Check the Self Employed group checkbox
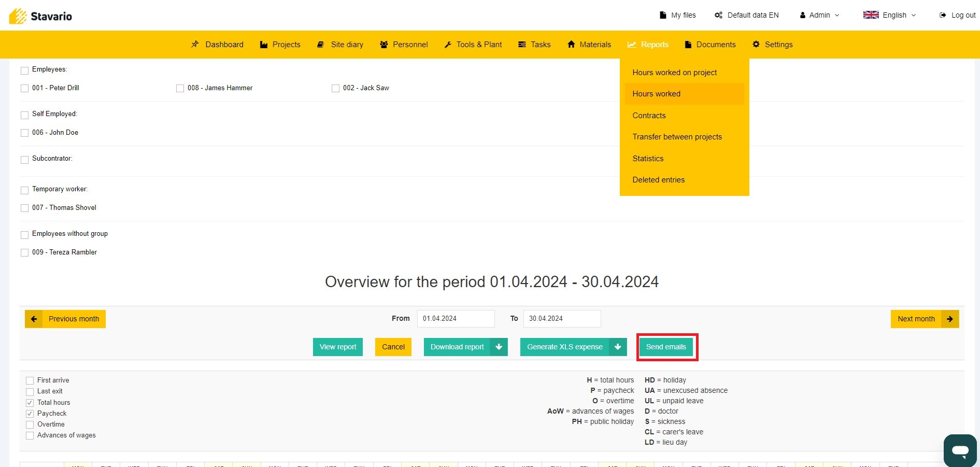Screen dimensions: 980x467 (x=24, y=115)
